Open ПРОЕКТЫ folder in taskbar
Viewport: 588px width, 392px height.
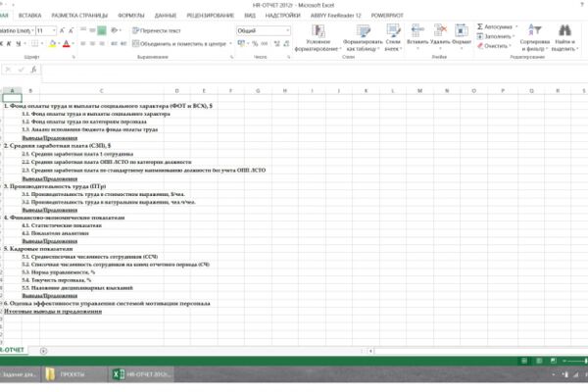(x=74, y=374)
